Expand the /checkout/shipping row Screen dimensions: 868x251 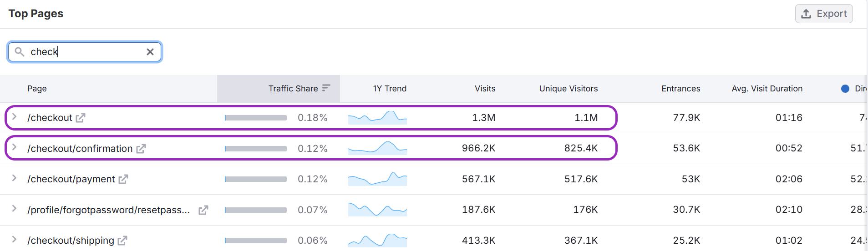coord(15,240)
